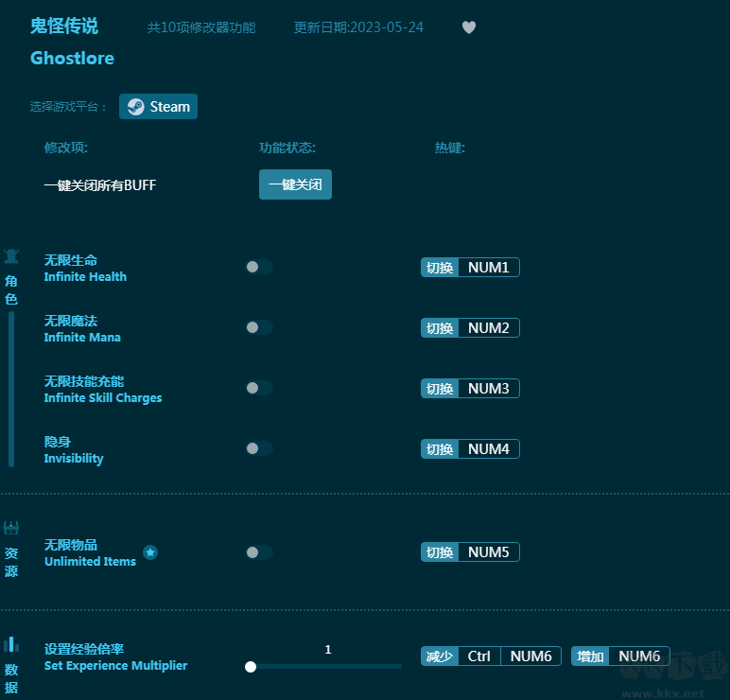
Task: Click the heart favorite icon
Action: click(x=469, y=27)
